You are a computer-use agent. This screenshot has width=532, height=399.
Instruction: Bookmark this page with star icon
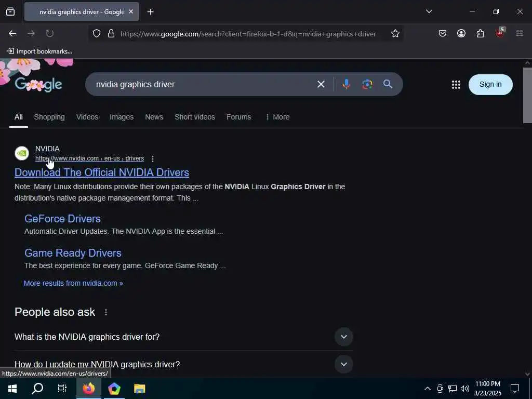(395, 33)
